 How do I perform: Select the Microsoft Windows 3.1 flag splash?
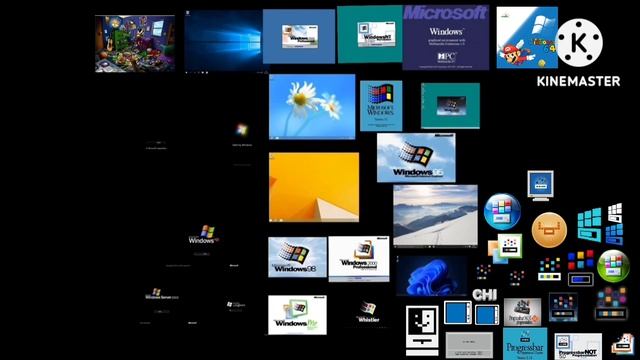pyautogui.click(x=381, y=106)
